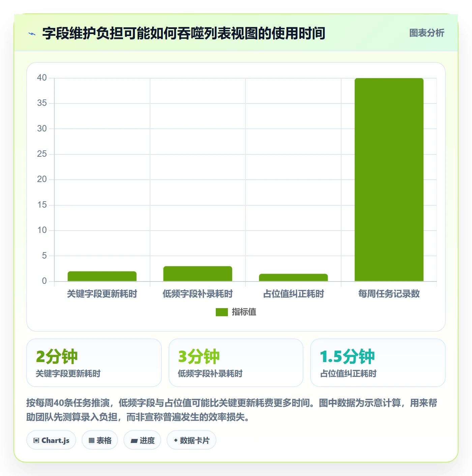The image size is (472, 476).
Task: Click 关键字段更新耗时 caption under 2分钟
Action: (68, 374)
